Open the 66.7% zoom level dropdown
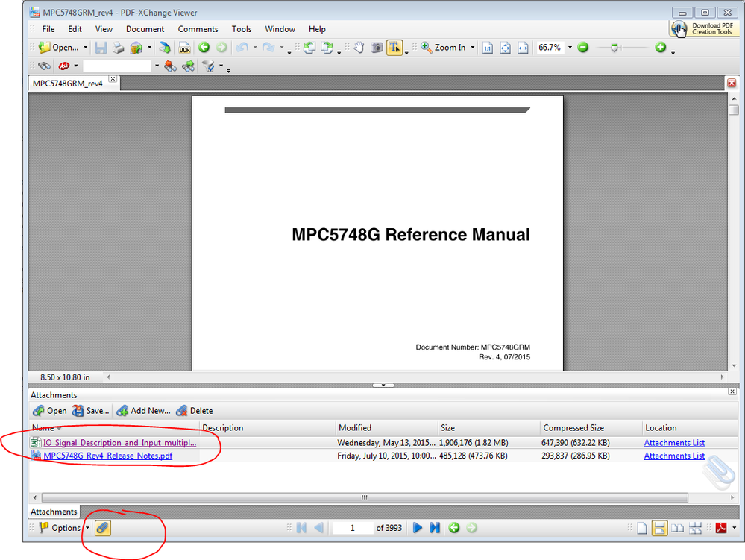 (570, 48)
